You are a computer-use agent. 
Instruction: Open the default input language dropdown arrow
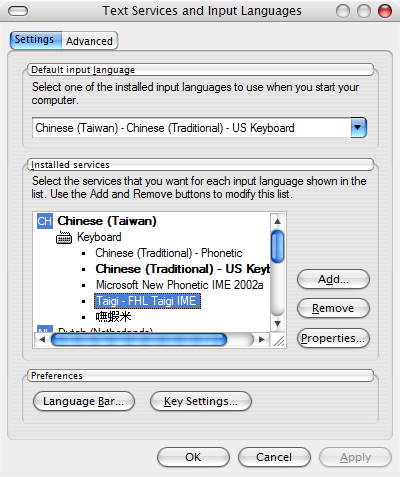point(358,127)
